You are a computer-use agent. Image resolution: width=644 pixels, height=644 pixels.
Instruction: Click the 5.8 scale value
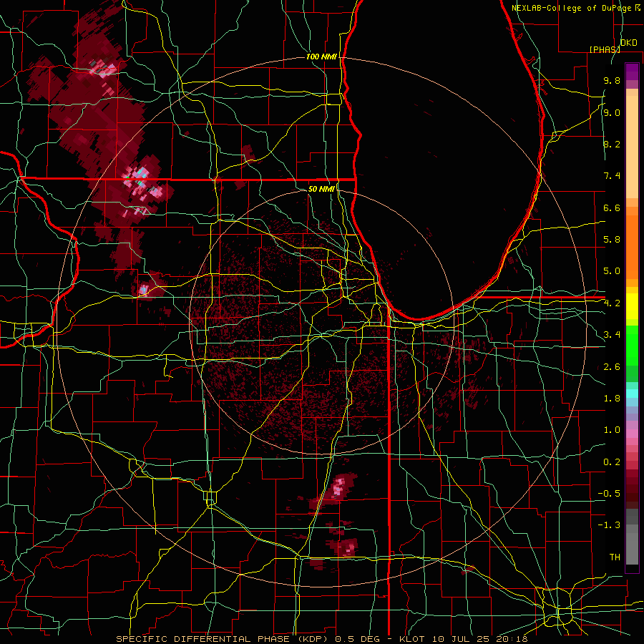click(612, 239)
